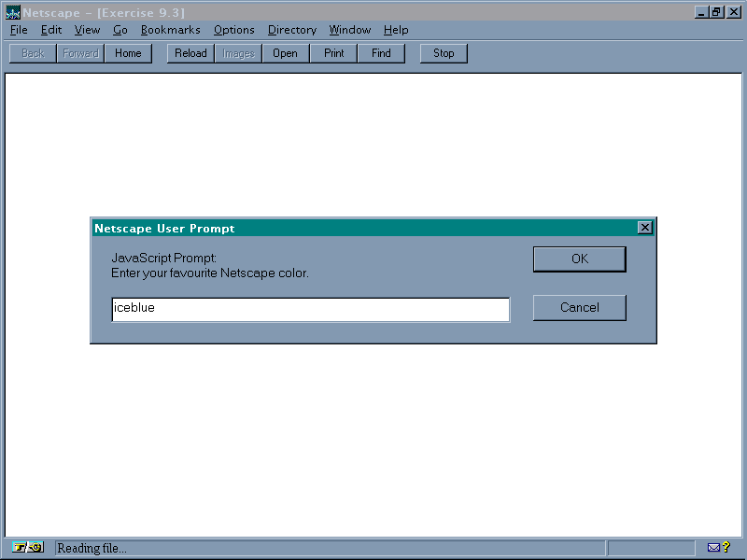Stop page loading with Stop button
This screenshot has width=747, height=560.
444,53
